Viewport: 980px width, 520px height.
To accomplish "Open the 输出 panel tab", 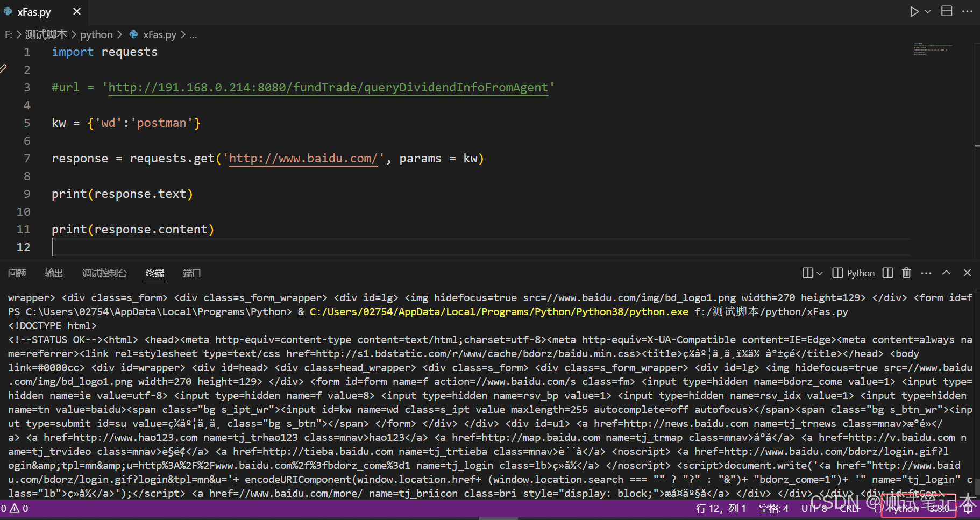I will [x=54, y=273].
